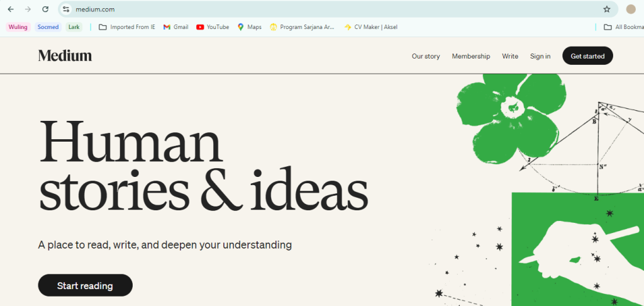Viewport: 644px width, 306px height.
Task: Open the Chrome profile avatar
Action: click(x=631, y=9)
